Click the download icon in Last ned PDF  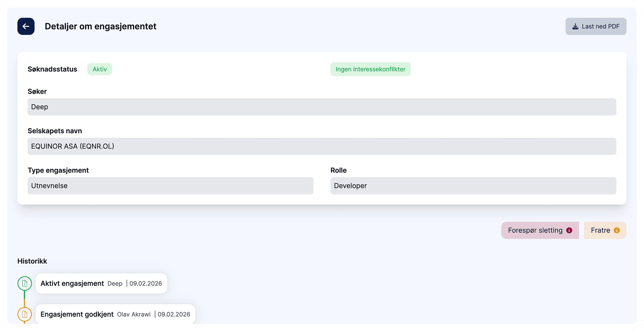[575, 27]
